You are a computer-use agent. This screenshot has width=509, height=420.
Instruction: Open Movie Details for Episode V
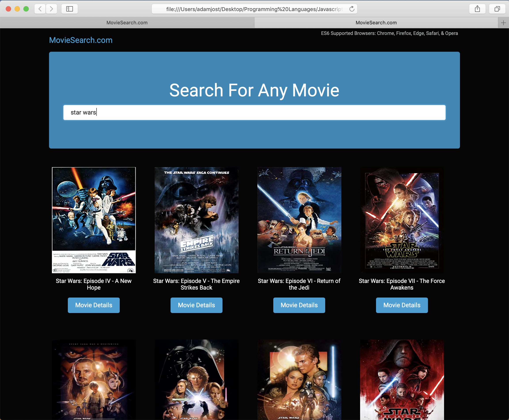(x=196, y=305)
